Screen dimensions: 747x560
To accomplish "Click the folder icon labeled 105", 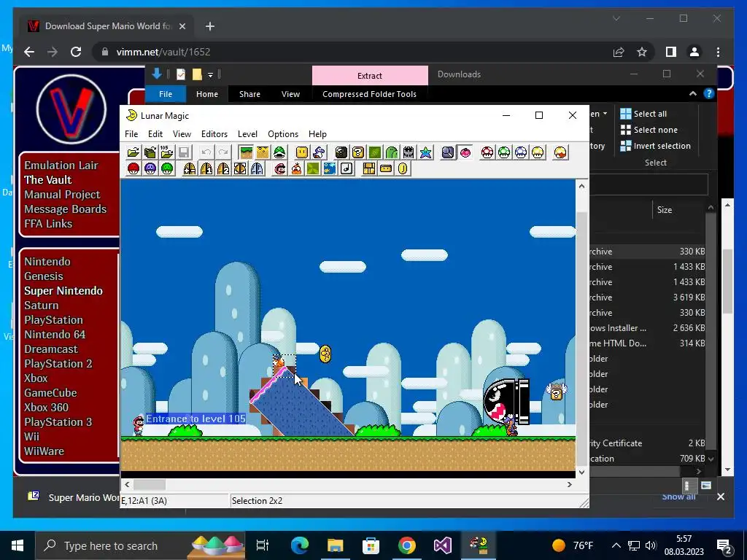I will tap(167, 152).
